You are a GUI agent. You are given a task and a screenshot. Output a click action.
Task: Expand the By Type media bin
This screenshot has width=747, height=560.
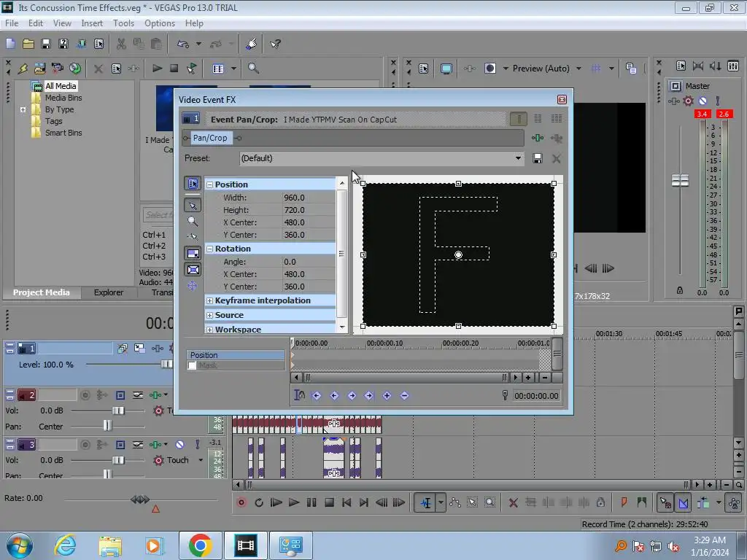(23, 109)
